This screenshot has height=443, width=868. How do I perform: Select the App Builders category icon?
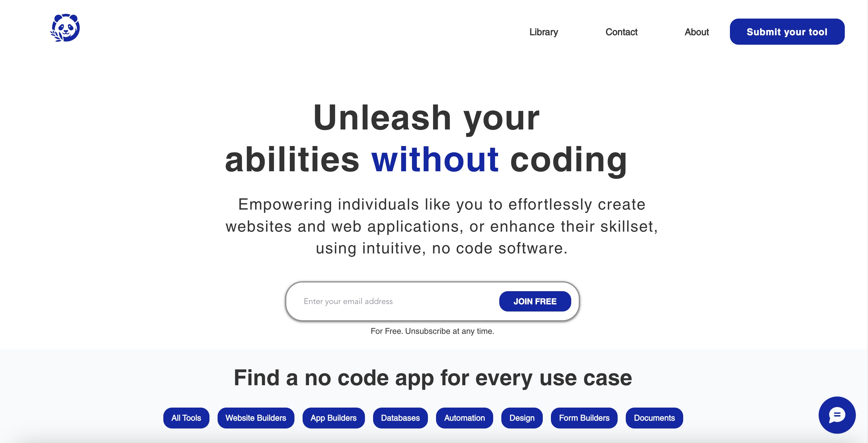pyautogui.click(x=334, y=417)
